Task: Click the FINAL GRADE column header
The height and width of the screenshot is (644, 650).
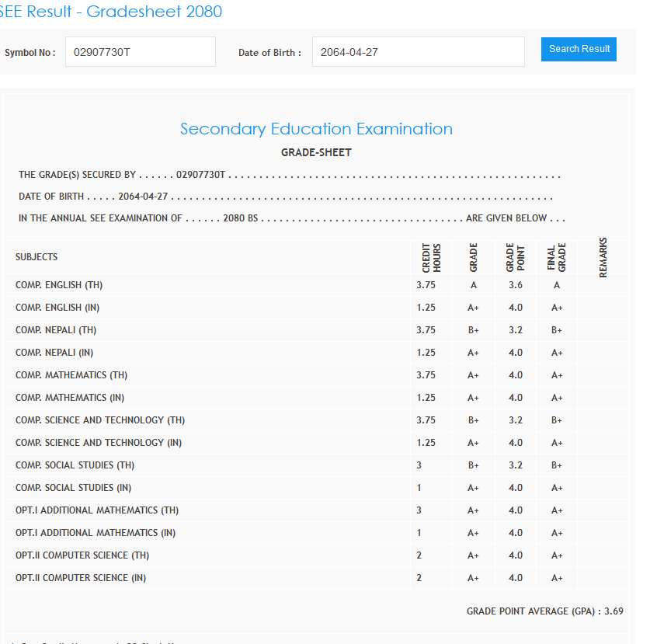Action: pyautogui.click(x=556, y=258)
